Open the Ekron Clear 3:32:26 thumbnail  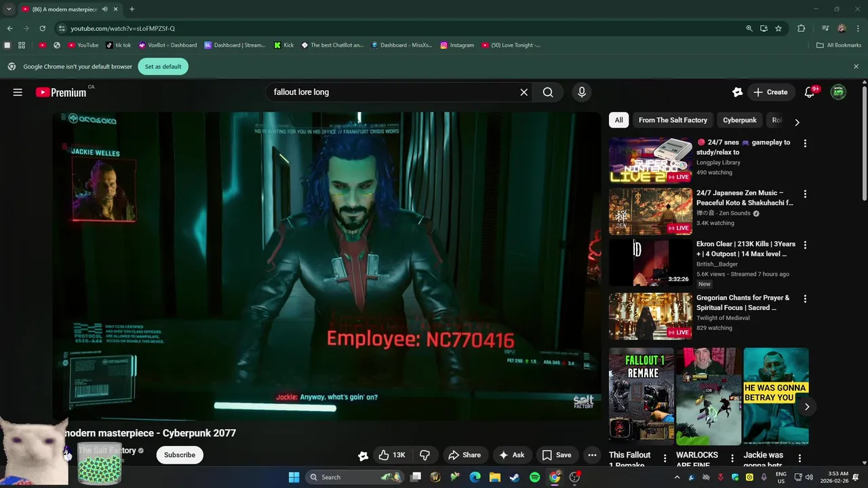(650, 262)
